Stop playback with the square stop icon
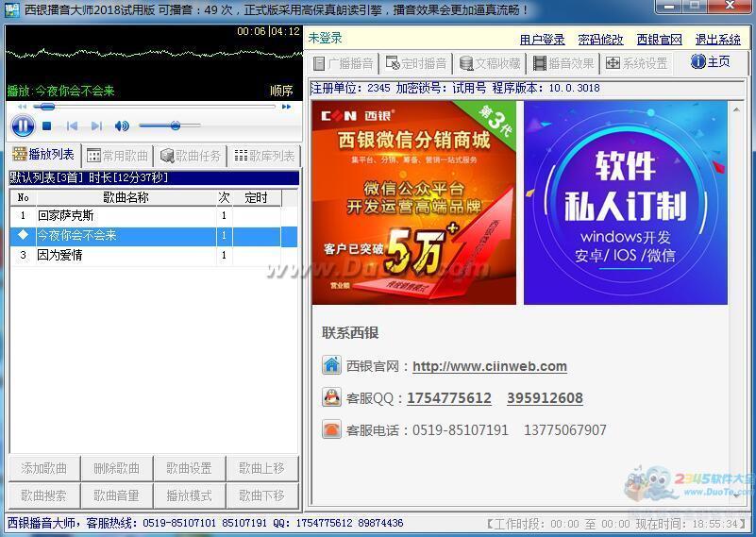Image resolution: width=756 pixels, height=537 pixels. click(x=47, y=126)
